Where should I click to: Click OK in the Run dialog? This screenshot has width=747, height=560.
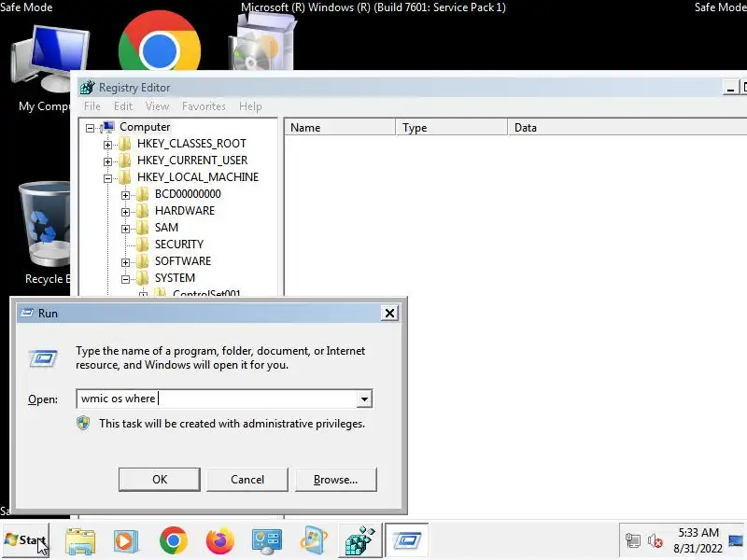160,479
